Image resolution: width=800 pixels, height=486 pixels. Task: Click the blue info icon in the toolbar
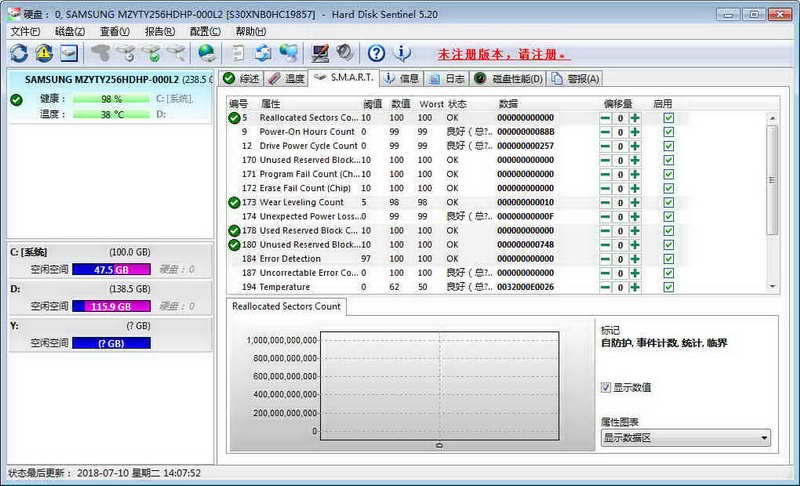click(403, 53)
